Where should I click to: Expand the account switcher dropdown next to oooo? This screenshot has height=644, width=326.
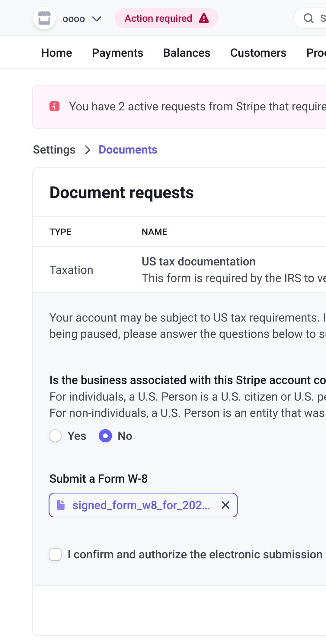(96, 19)
